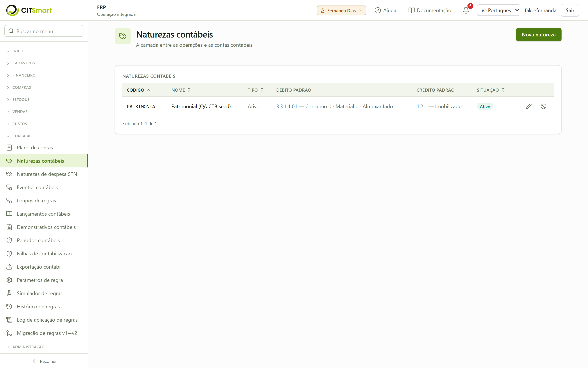Open Lançamentos contábeis

pyautogui.click(x=44, y=214)
